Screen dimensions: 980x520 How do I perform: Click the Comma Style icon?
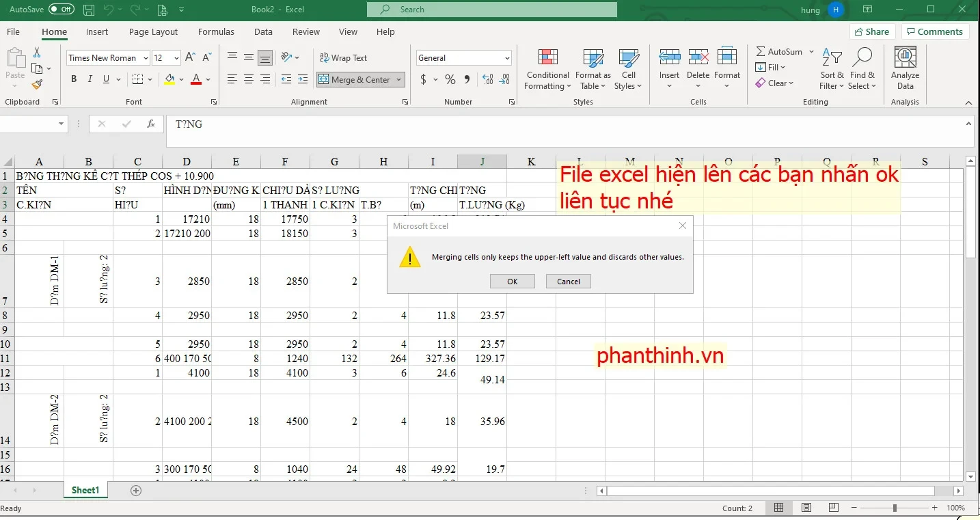(x=467, y=79)
